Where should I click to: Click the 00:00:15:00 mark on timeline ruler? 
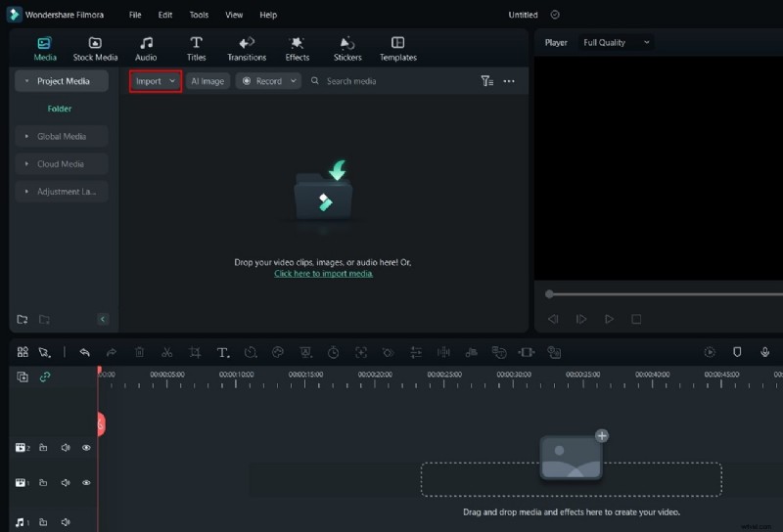point(305,375)
